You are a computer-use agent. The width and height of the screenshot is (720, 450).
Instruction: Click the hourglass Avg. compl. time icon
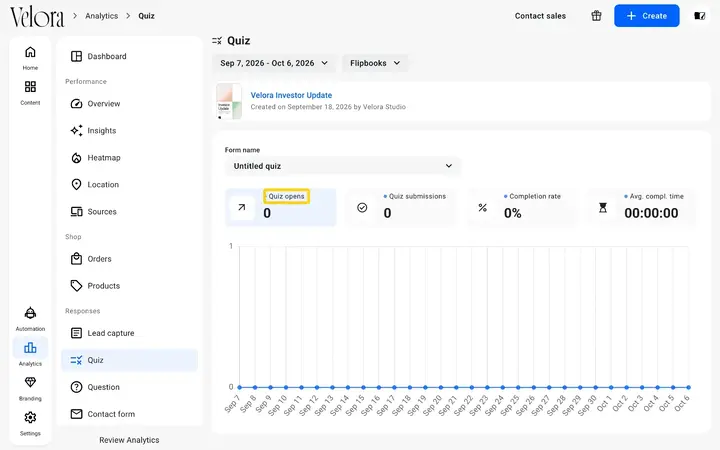pos(603,208)
